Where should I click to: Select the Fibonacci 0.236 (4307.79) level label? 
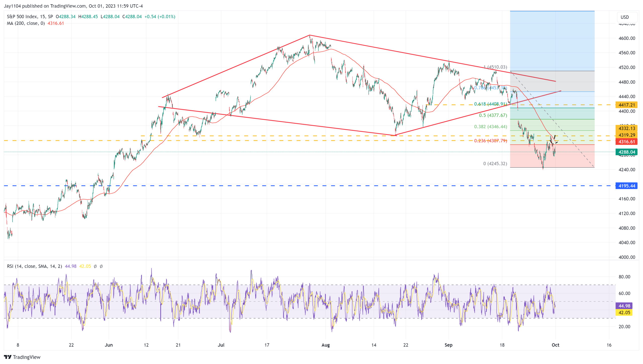[x=490, y=141]
